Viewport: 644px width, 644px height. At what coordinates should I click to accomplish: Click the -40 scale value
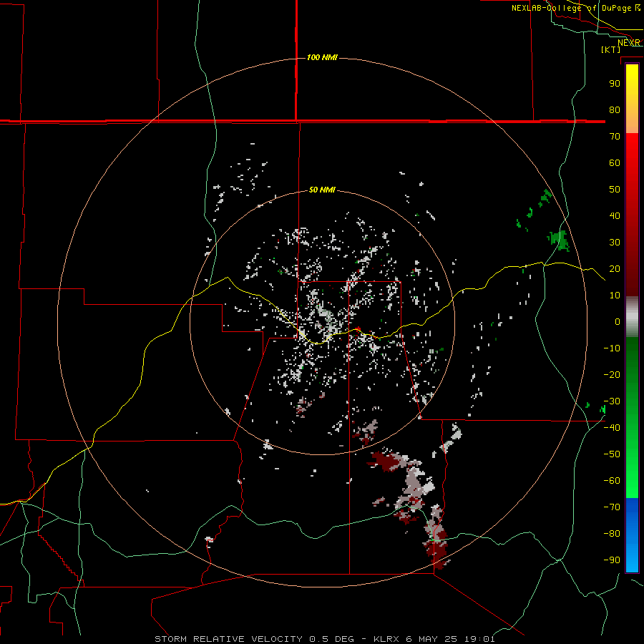tap(612, 428)
